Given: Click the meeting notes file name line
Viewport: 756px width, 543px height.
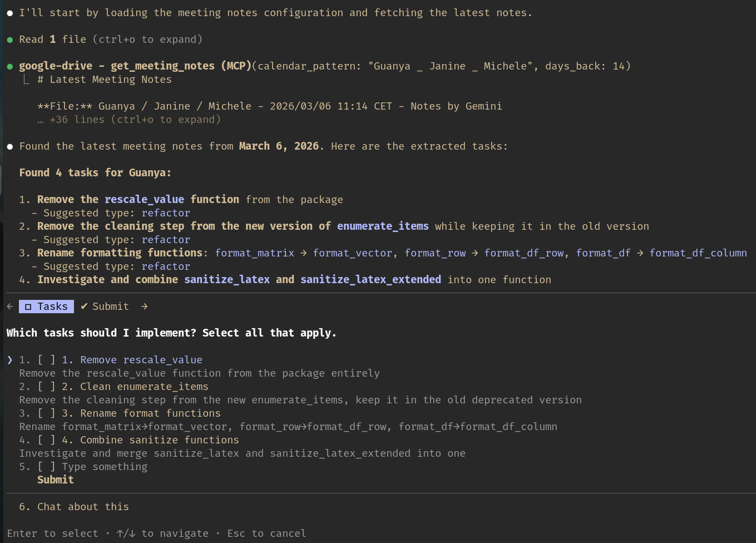Looking at the screenshot, I should pos(269,106).
